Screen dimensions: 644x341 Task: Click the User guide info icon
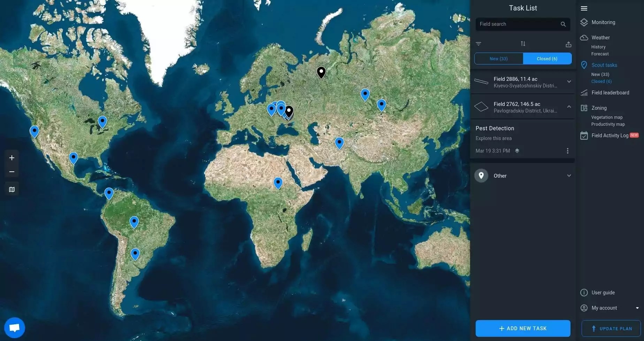click(x=584, y=293)
